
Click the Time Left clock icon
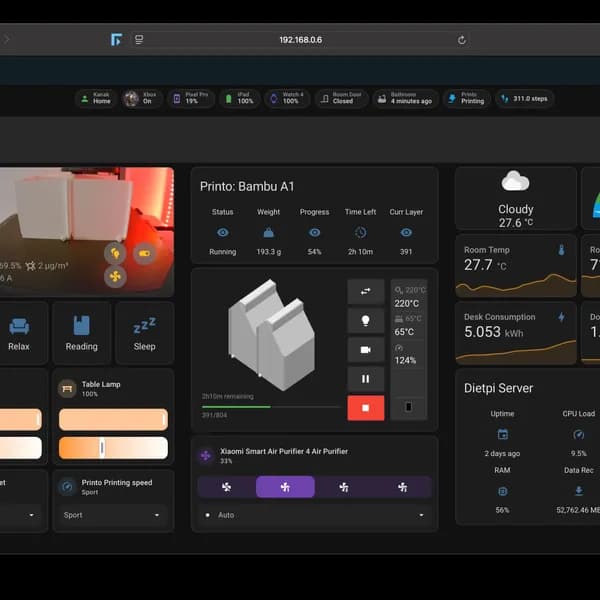360,232
